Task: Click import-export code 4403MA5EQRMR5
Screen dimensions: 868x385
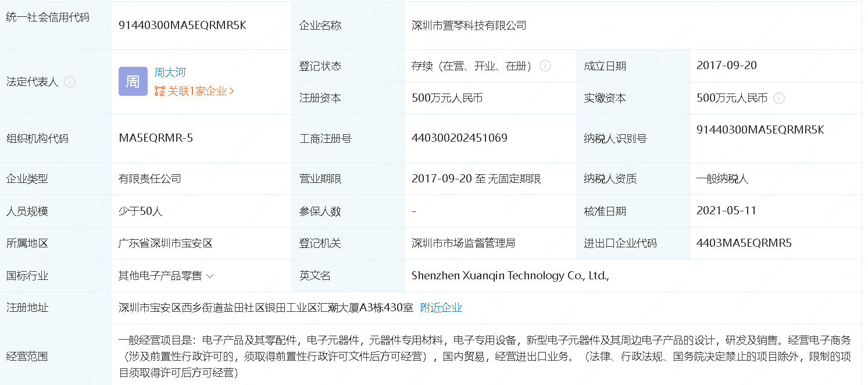Action: tap(744, 243)
